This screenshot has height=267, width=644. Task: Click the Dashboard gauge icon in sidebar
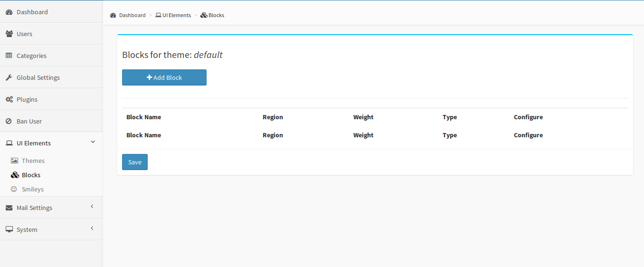tap(9, 12)
